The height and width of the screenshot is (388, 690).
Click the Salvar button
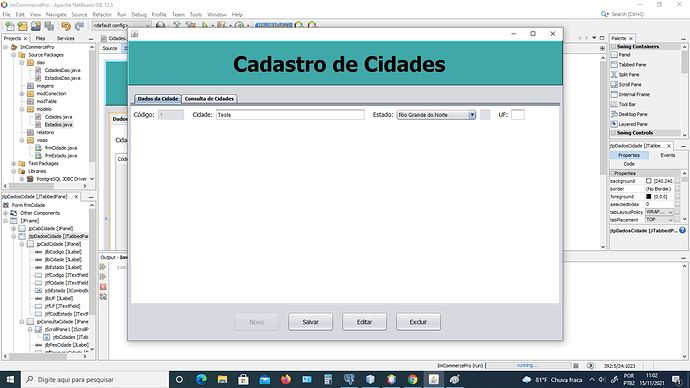tap(310, 322)
